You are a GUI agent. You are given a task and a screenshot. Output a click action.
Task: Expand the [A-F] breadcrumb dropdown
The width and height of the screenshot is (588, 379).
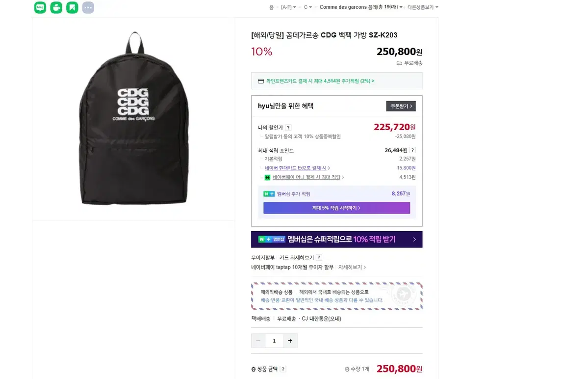tap(289, 7)
